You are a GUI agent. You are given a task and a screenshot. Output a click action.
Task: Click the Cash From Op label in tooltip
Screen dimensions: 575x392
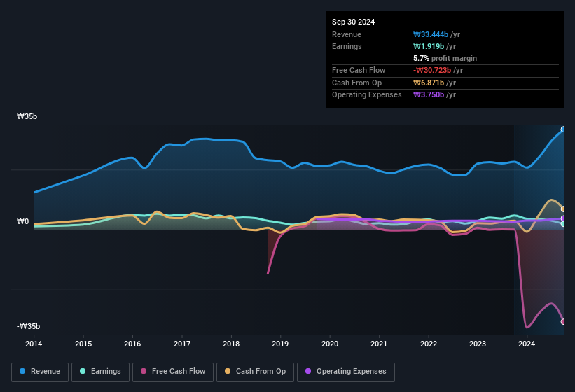[356, 83]
